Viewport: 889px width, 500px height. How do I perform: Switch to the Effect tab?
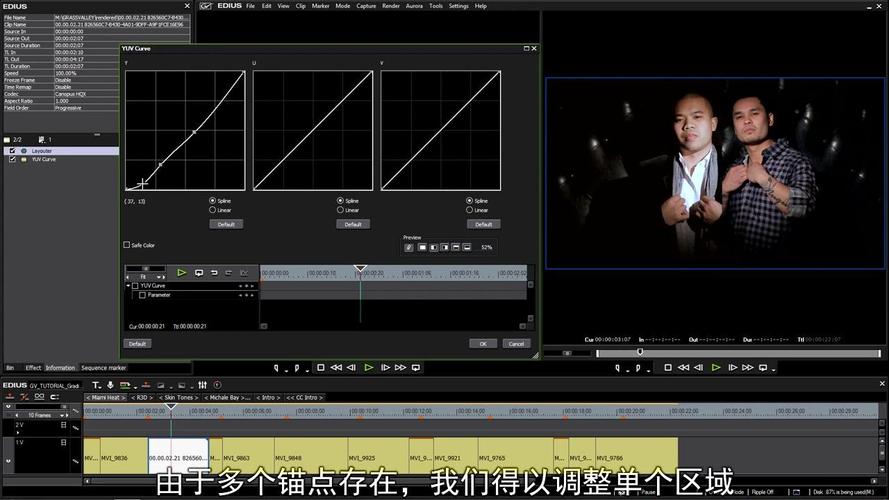pos(33,367)
